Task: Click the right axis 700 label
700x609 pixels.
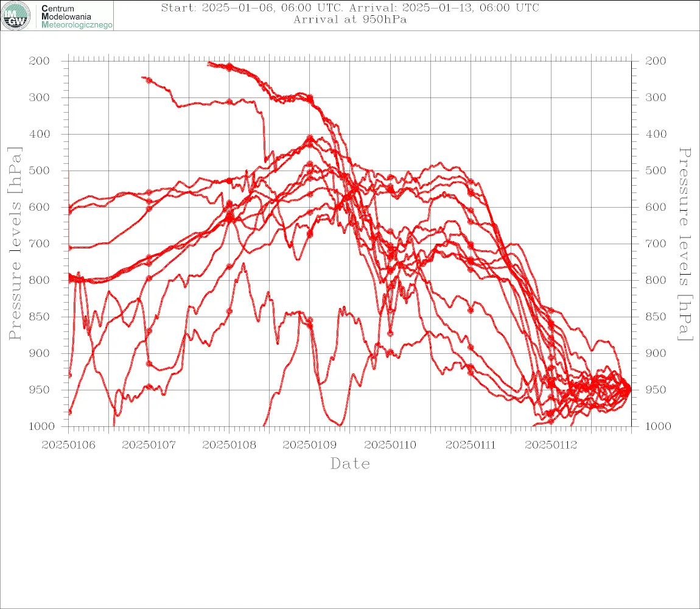Action: pos(656,244)
